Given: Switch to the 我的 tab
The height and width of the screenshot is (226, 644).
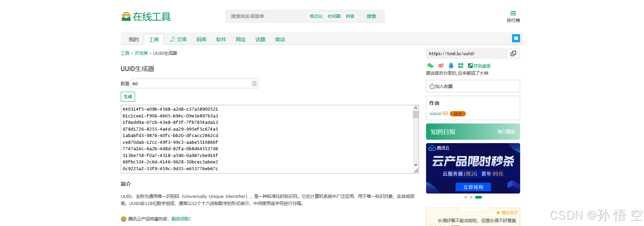Looking at the screenshot, I should coord(134,39).
